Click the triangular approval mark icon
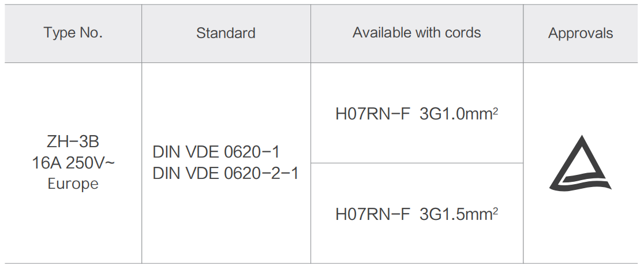The height and width of the screenshot is (269, 644). pos(581,163)
